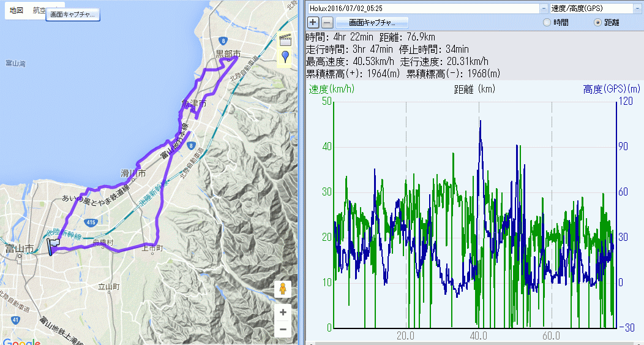644x345 pixels.
Task: Switch map to 航空写真 view
Action: [x=39, y=11]
